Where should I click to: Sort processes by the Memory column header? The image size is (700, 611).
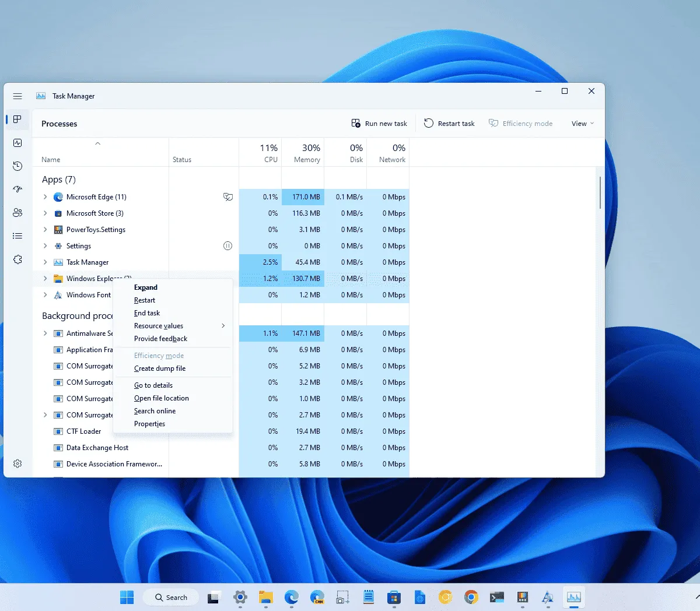tap(303, 153)
